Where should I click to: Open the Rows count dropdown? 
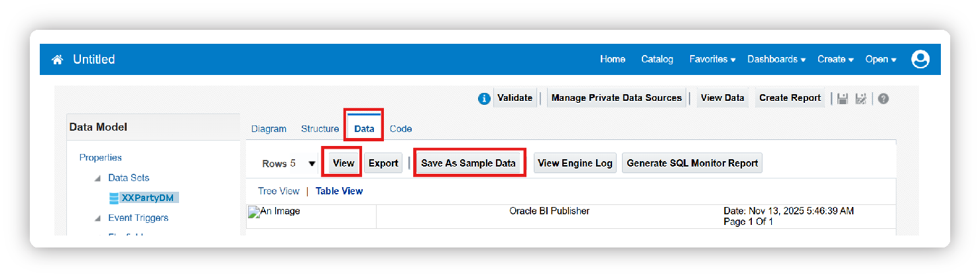312,164
